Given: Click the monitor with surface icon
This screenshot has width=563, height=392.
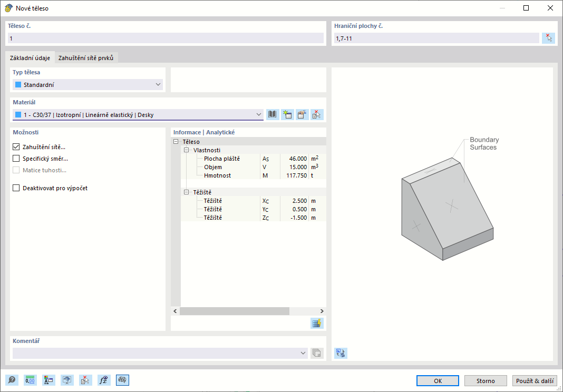Looking at the screenshot, I should [x=67, y=380].
